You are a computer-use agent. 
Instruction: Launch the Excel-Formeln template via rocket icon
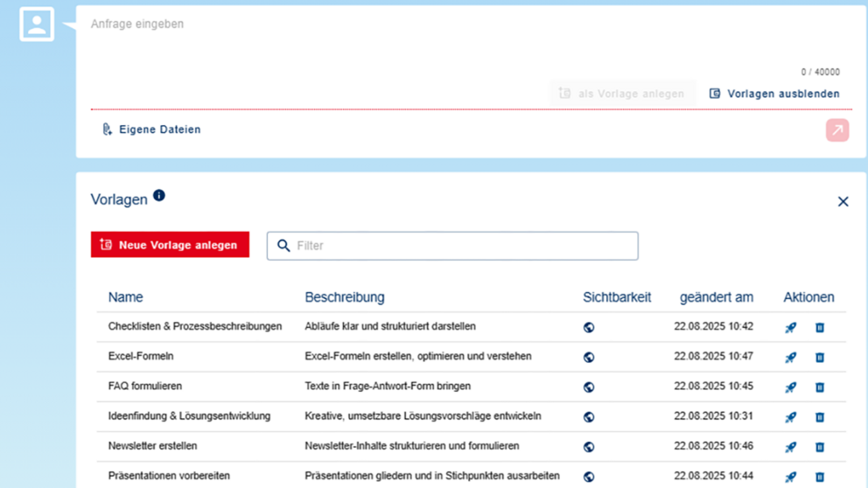coord(790,358)
